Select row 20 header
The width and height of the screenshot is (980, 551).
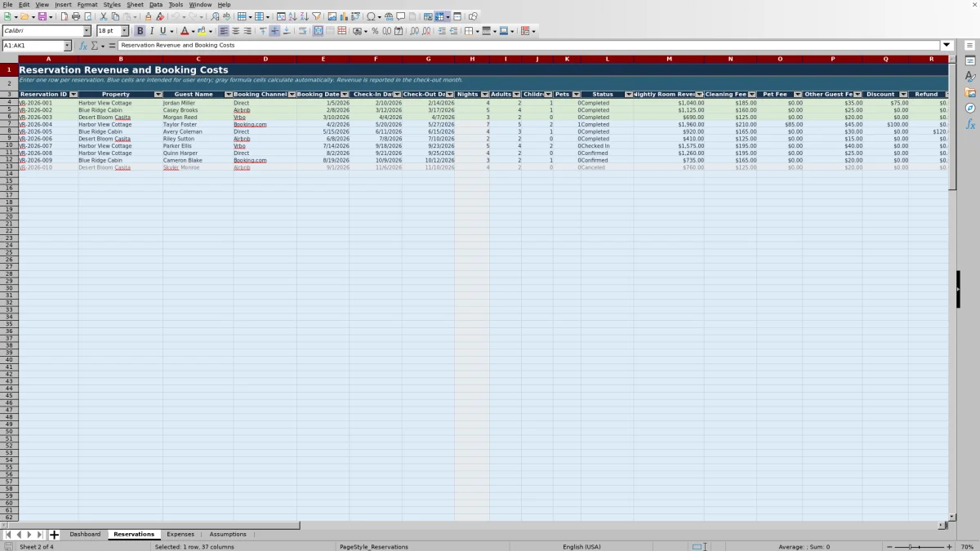(x=9, y=216)
